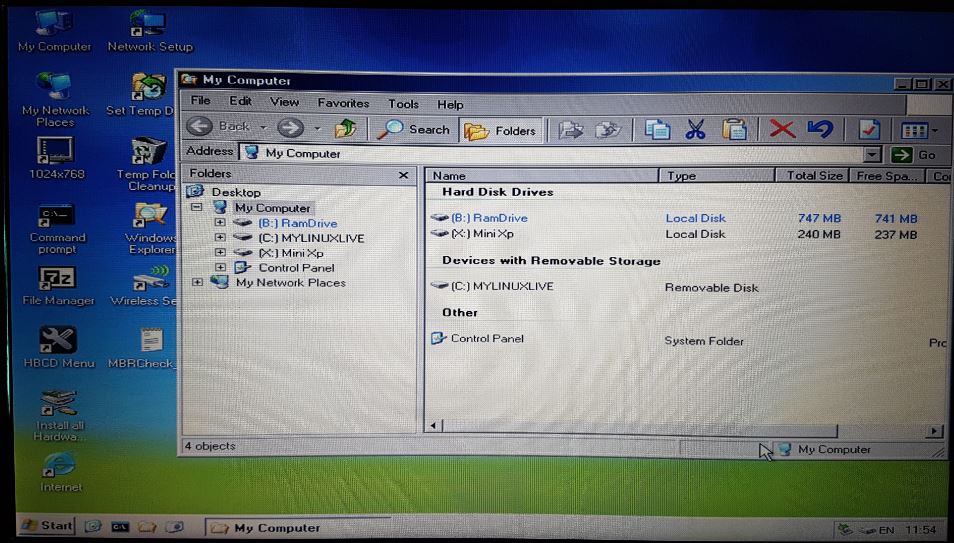Launch the 7z File Manager desktop shortcut
Image resolution: width=954 pixels, height=543 pixels.
[58, 286]
